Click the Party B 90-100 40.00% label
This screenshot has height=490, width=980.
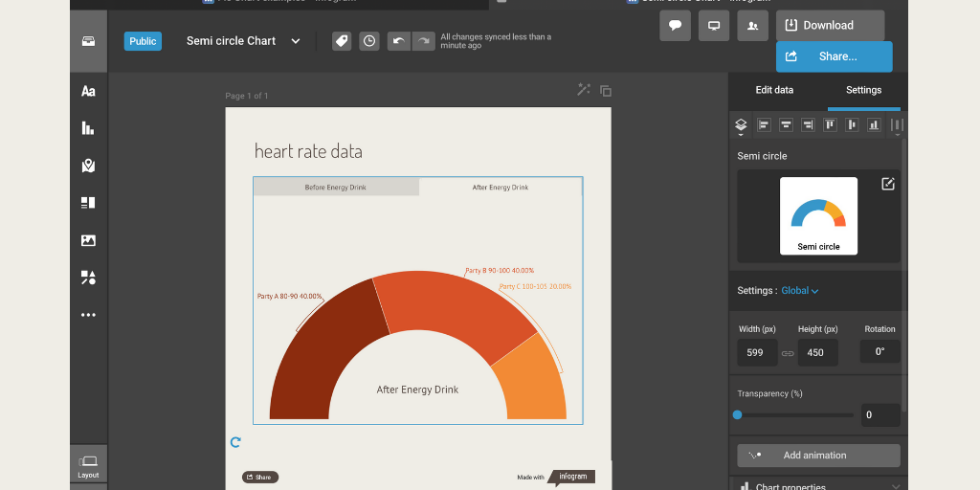500,271
